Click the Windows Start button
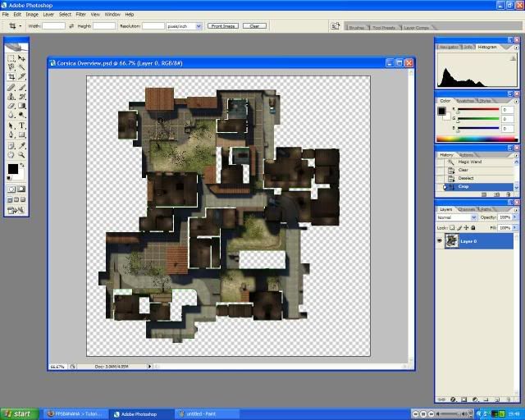The image size is (525, 420). pyautogui.click(x=16, y=413)
